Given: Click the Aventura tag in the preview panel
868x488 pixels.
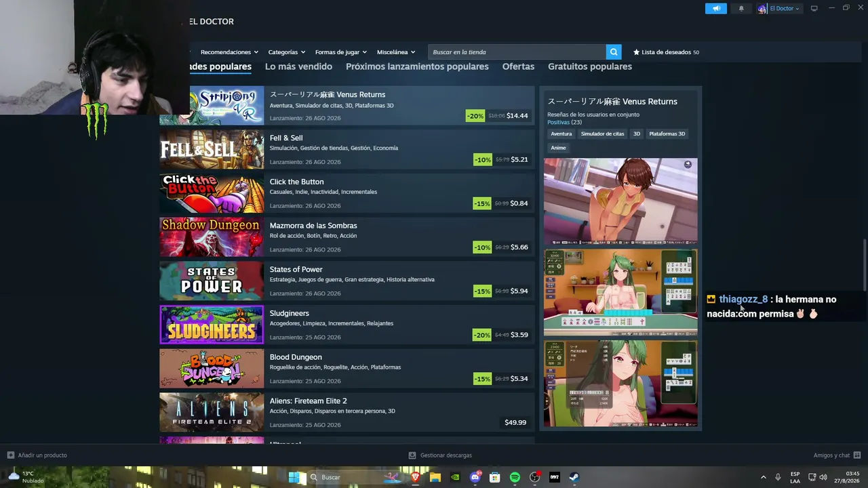Looking at the screenshot, I should [561, 134].
